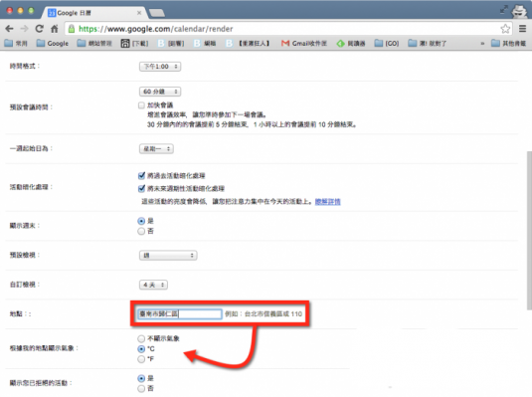Click the browser back arrow
This screenshot has height=397, width=532.
pyautogui.click(x=9, y=29)
